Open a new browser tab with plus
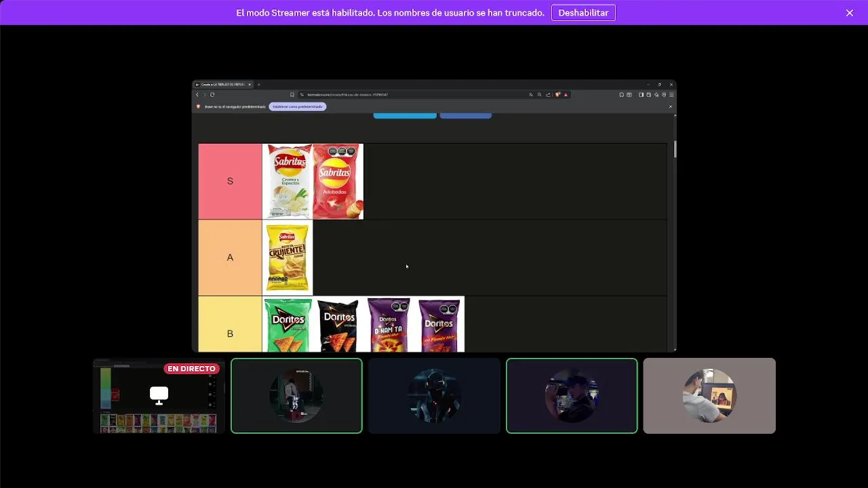Image resolution: width=868 pixels, height=488 pixels. pos(258,85)
